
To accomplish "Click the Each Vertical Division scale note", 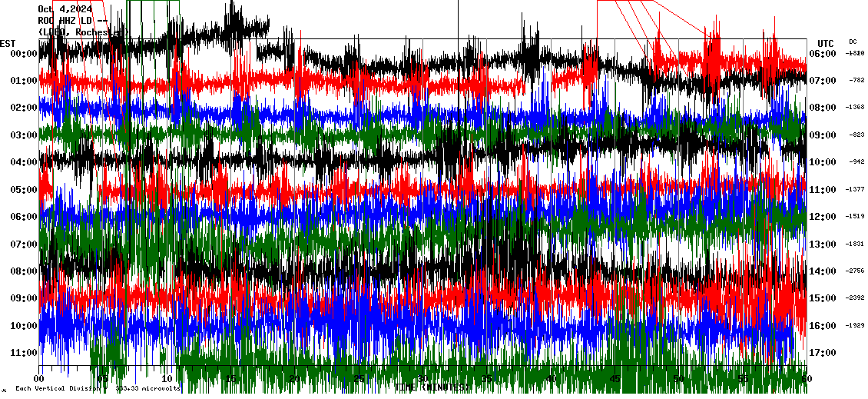I will pos(97,389).
